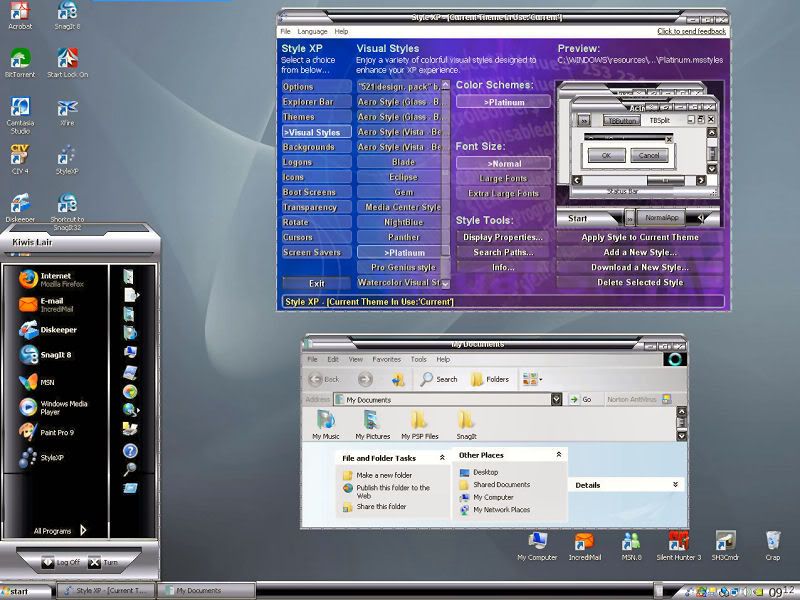800x600 pixels.
Task: Open the View menu in My Documents
Action: 355,359
